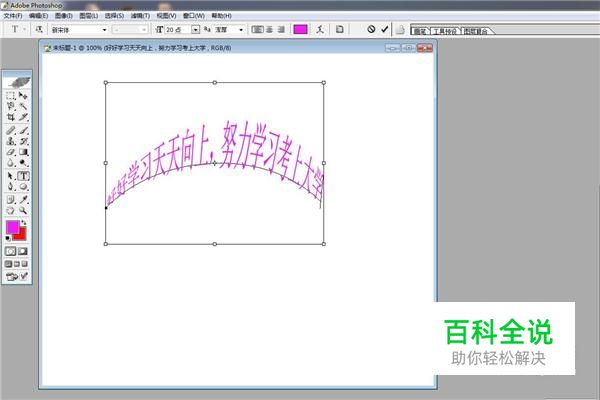The height and width of the screenshot is (400, 600).
Task: Open the anti-aliasing method dropdown
Action: click(241, 29)
